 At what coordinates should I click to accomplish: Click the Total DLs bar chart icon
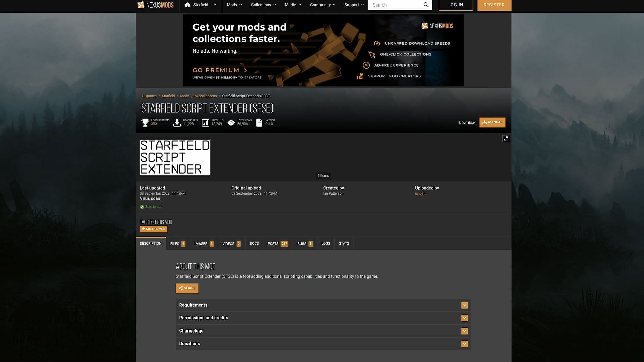205,123
